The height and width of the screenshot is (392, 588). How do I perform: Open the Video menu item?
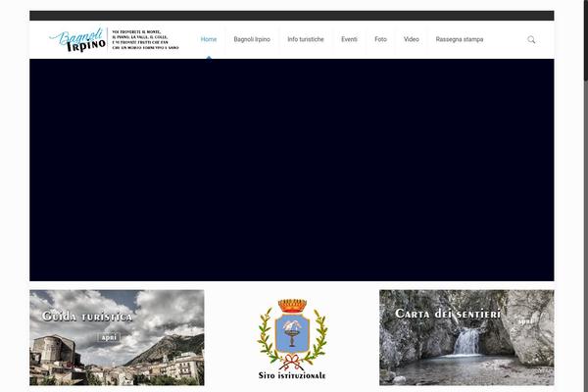click(412, 39)
